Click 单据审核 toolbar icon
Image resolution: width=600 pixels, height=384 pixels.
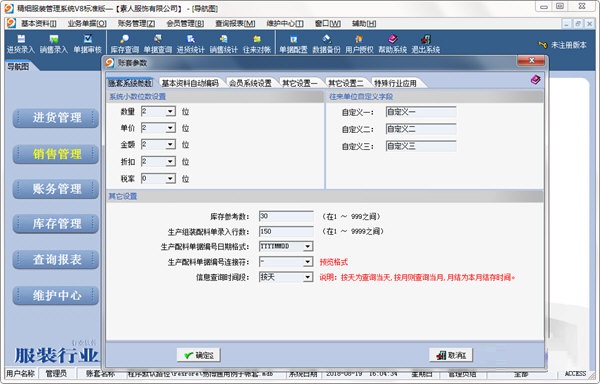(87, 44)
